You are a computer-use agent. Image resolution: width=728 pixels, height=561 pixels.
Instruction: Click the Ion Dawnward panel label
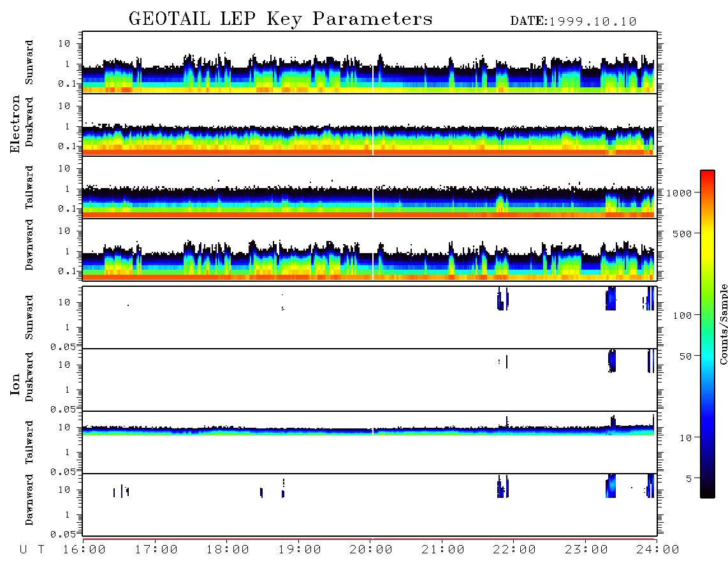pyautogui.click(x=29, y=500)
